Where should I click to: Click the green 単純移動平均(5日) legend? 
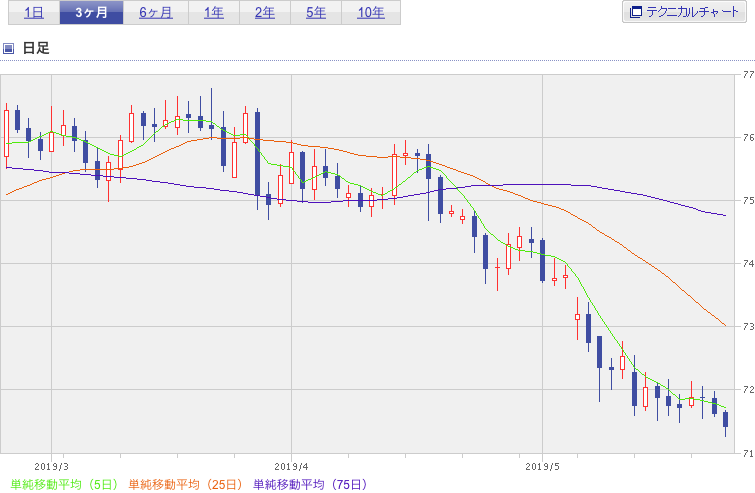click(x=64, y=484)
